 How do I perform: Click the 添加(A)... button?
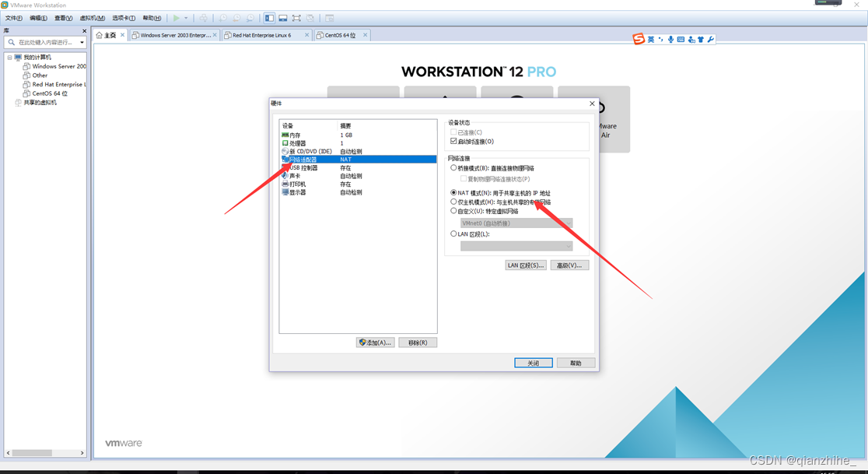[x=376, y=342]
